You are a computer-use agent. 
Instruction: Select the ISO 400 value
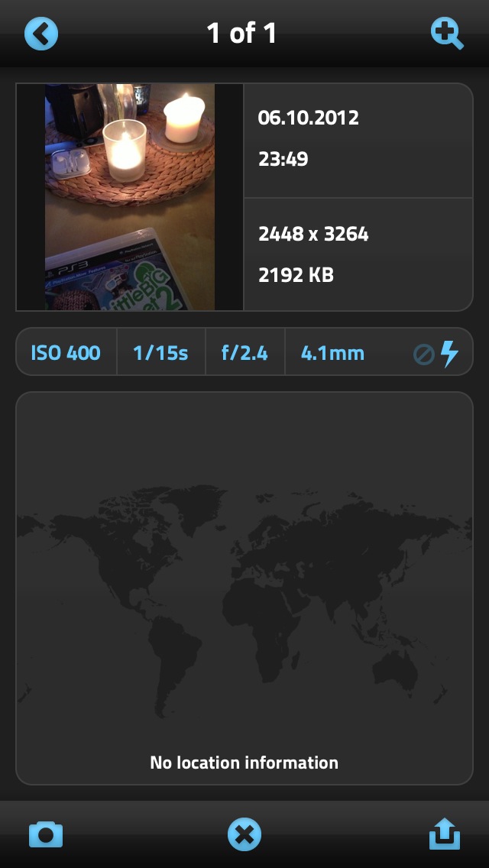[x=66, y=353]
